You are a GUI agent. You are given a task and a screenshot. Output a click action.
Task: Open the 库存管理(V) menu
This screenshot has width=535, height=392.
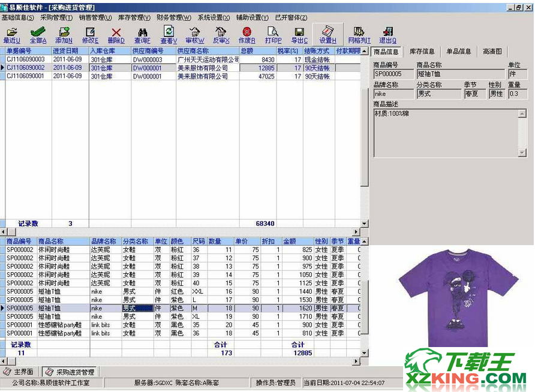click(x=134, y=17)
